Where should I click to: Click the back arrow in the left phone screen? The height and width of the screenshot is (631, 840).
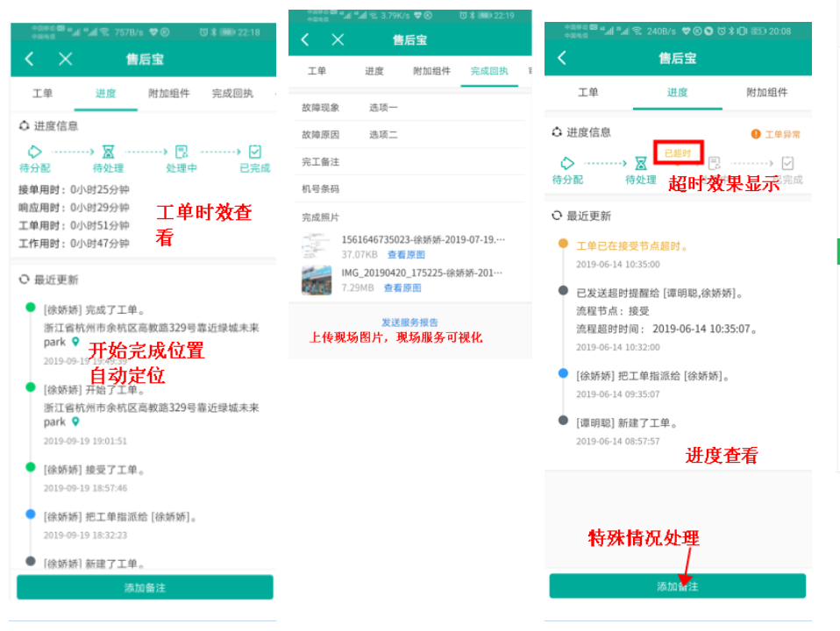click(30, 59)
